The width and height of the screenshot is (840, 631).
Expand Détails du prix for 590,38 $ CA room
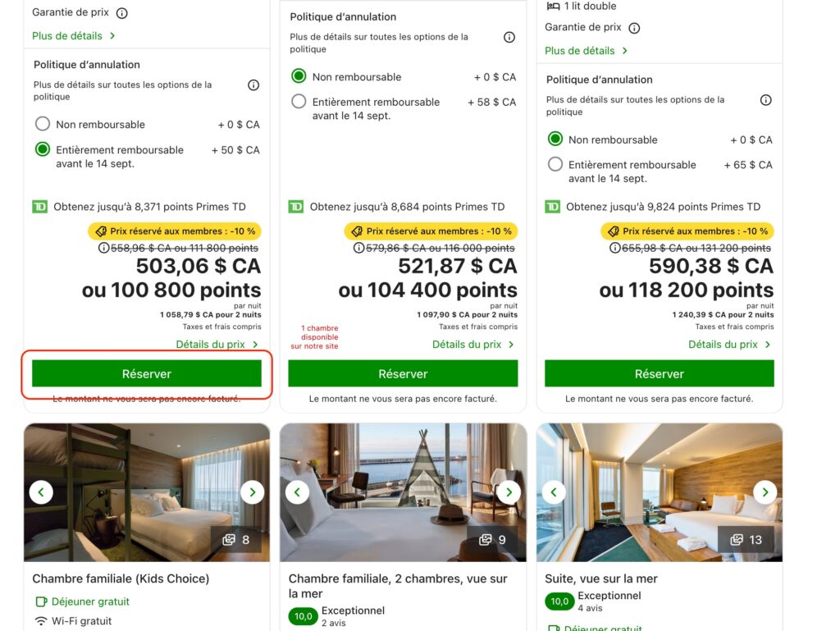(x=729, y=345)
